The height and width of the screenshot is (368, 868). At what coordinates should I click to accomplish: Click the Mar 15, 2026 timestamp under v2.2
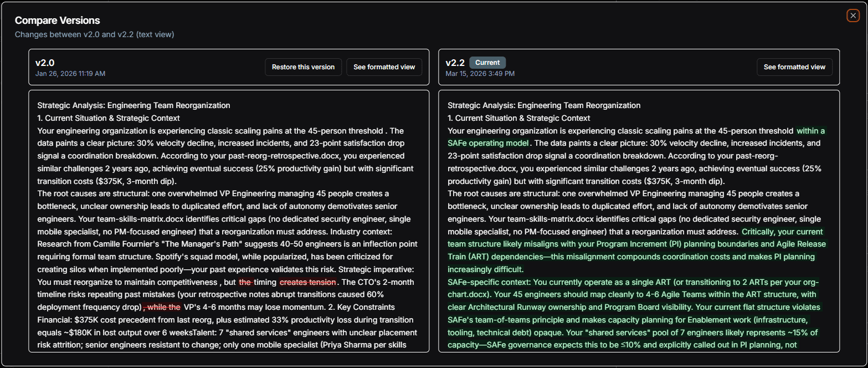[x=480, y=73]
